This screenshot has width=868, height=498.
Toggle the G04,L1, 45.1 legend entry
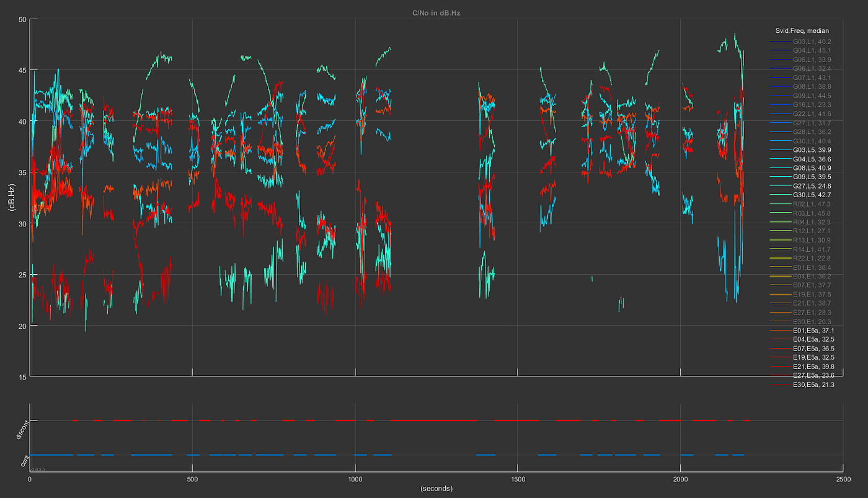tap(813, 50)
